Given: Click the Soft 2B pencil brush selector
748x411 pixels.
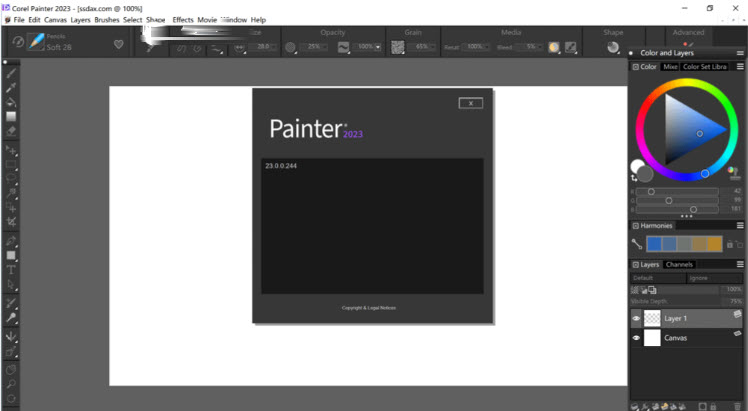Looking at the screenshot, I should pyautogui.click(x=57, y=44).
